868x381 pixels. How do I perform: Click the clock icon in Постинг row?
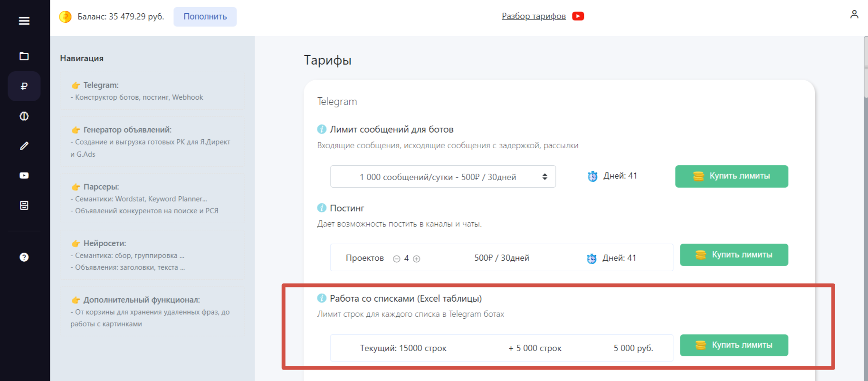tap(591, 258)
